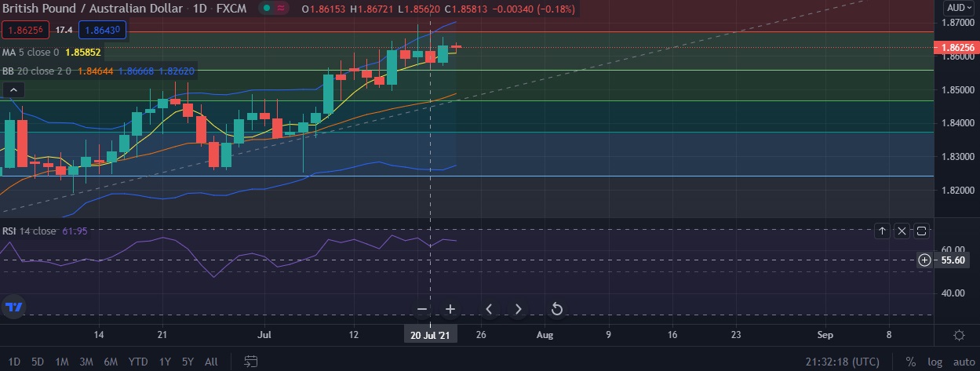Move chart left with arrow
The width and height of the screenshot is (980, 371).
489,309
